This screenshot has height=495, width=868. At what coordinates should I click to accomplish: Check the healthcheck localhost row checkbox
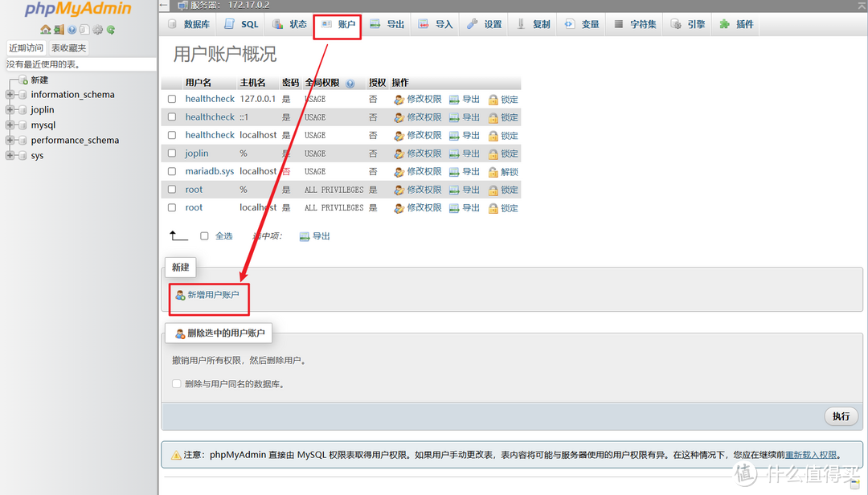(x=172, y=135)
